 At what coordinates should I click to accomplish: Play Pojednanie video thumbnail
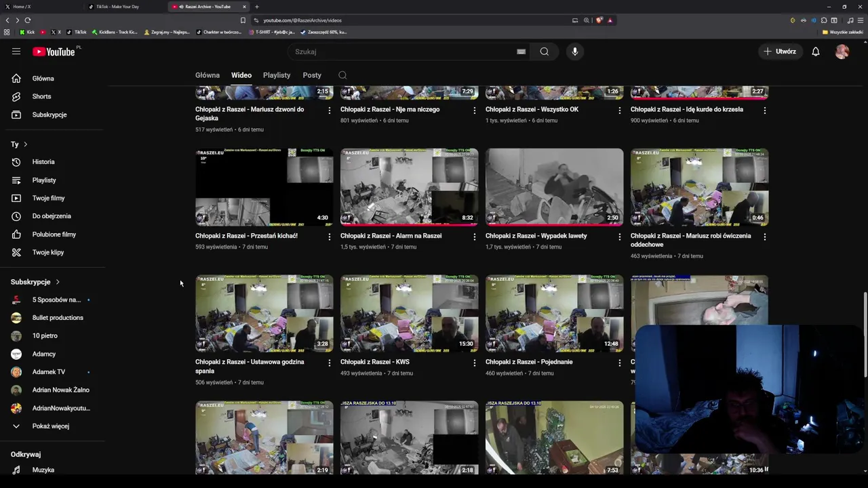555,313
